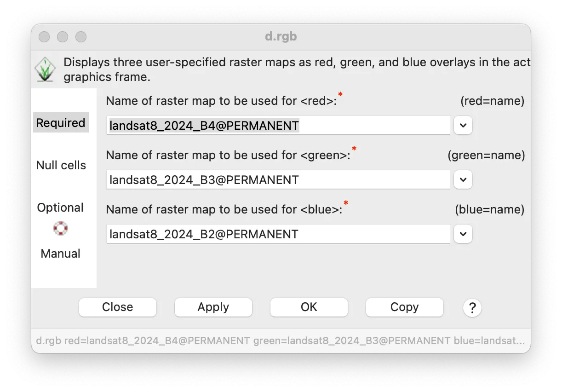This screenshot has height=392, width=562.
Task: Minimize the d.rgb dialog window
Action: (63, 36)
